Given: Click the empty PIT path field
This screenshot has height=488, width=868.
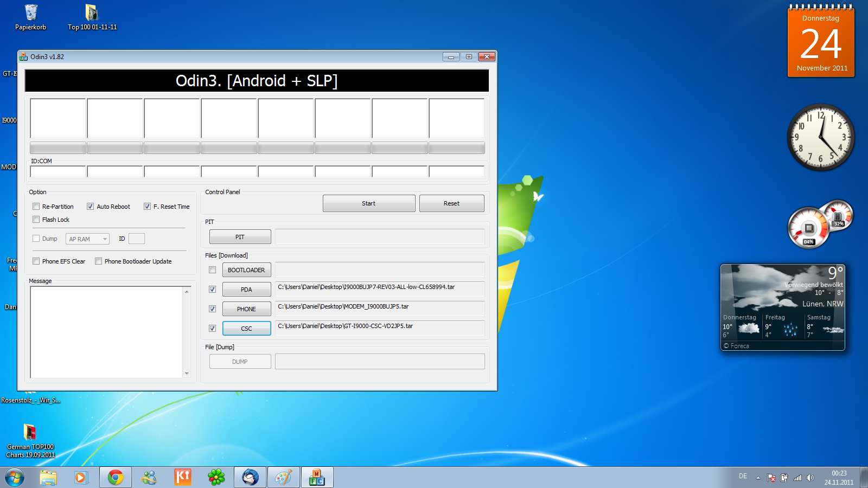Looking at the screenshot, I should coord(380,237).
